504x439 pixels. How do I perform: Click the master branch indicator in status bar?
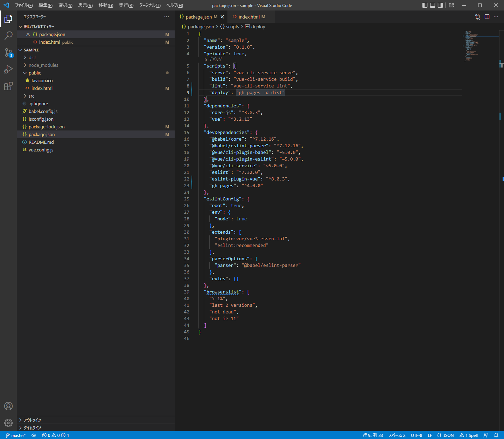pos(16,435)
